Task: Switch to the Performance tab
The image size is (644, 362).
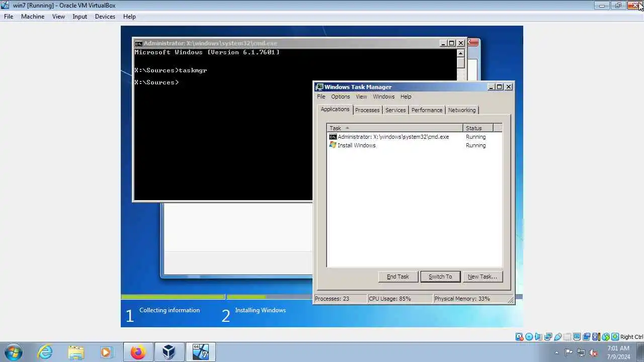Action: pyautogui.click(x=427, y=110)
